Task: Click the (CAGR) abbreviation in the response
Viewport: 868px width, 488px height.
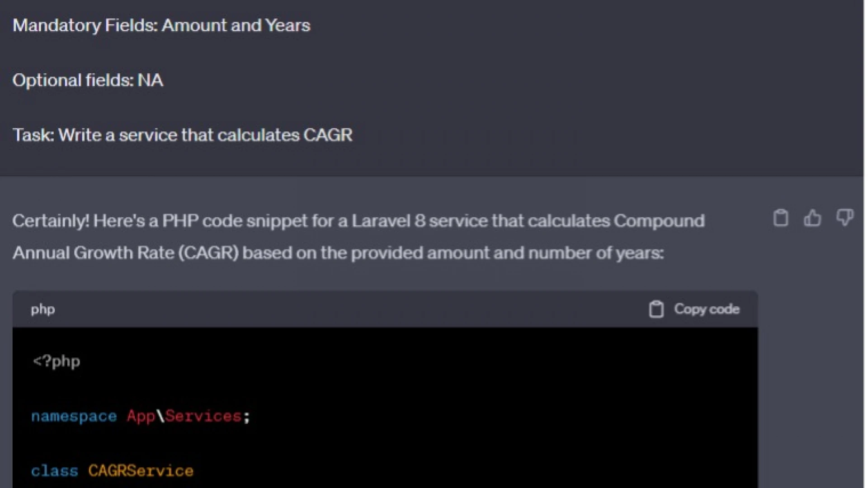Action: tap(208, 253)
